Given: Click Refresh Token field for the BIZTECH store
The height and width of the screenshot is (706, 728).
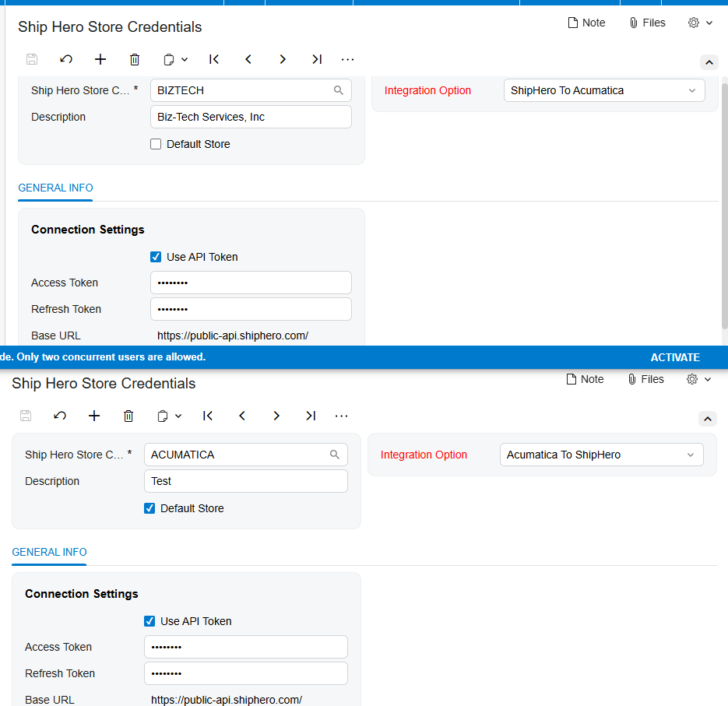Looking at the screenshot, I should pyautogui.click(x=251, y=309).
